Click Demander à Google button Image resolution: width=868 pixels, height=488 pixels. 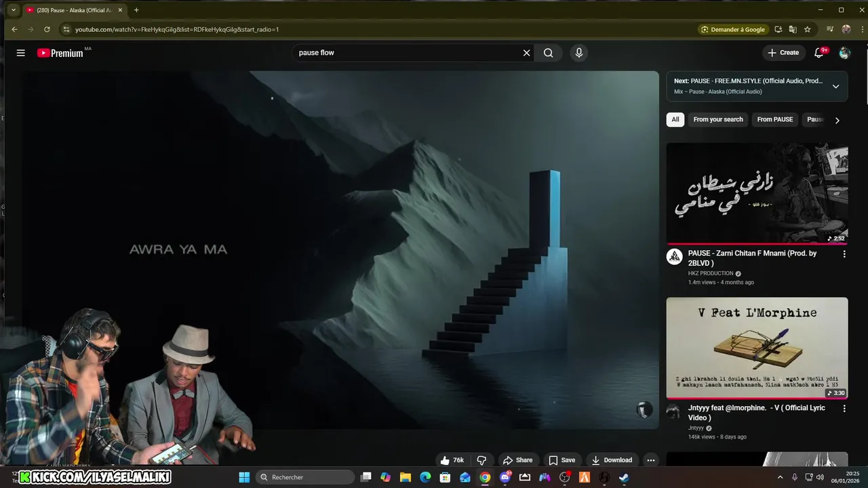732,29
